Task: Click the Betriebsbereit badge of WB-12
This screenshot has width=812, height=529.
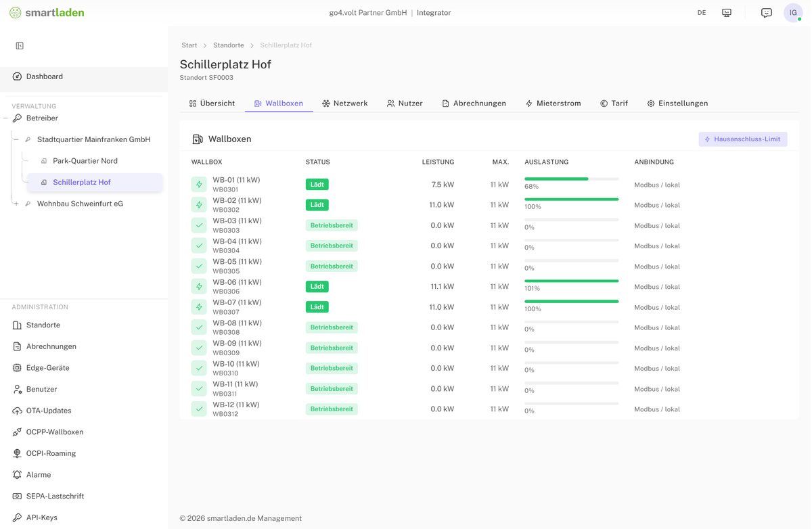Action: coord(332,409)
